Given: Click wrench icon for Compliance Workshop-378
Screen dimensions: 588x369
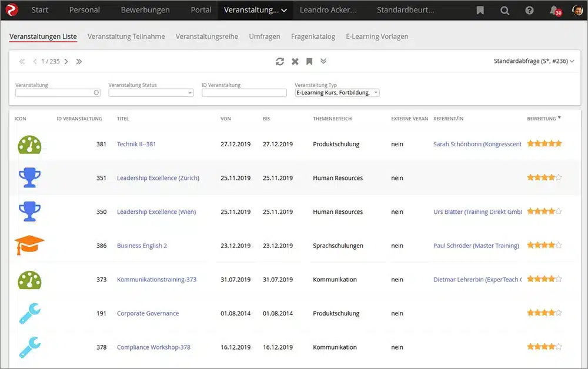Looking at the screenshot, I should [29, 347].
